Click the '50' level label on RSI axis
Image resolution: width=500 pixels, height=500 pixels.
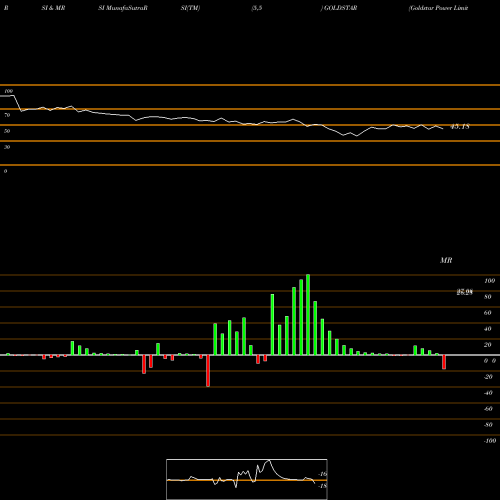pyautogui.click(x=7, y=131)
